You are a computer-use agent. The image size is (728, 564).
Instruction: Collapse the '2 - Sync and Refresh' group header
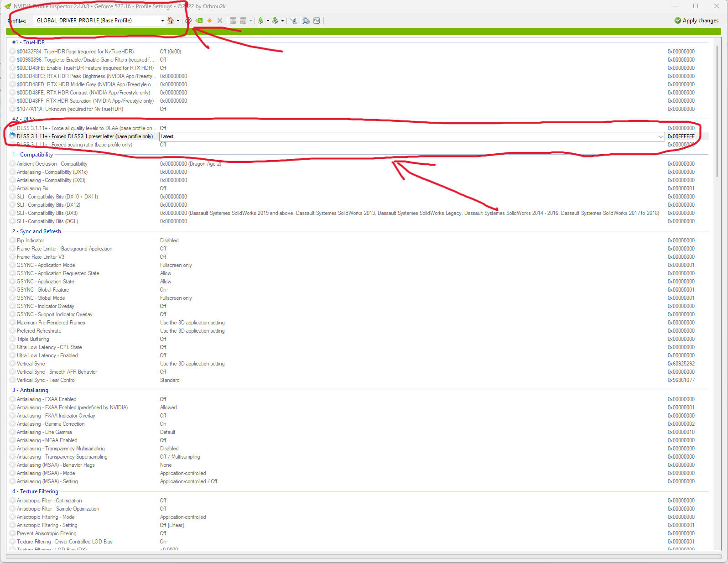point(36,231)
